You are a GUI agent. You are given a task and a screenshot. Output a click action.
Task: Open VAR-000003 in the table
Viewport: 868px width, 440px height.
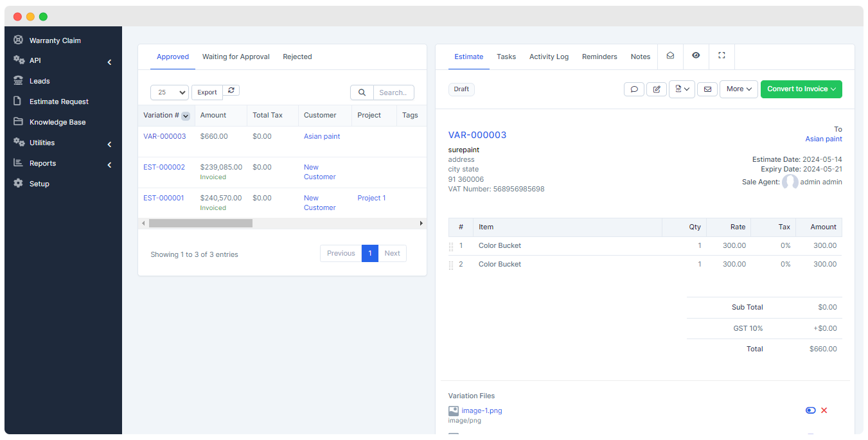(x=164, y=136)
